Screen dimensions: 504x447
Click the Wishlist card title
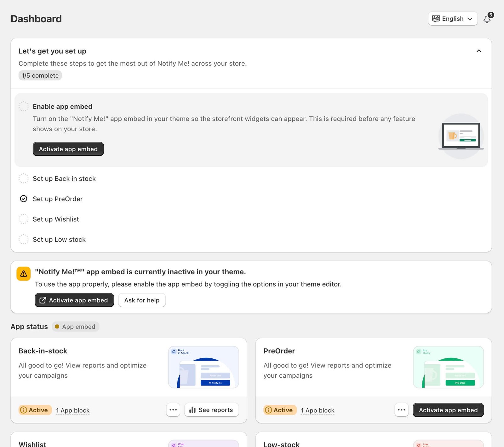(x=32, y=444)
